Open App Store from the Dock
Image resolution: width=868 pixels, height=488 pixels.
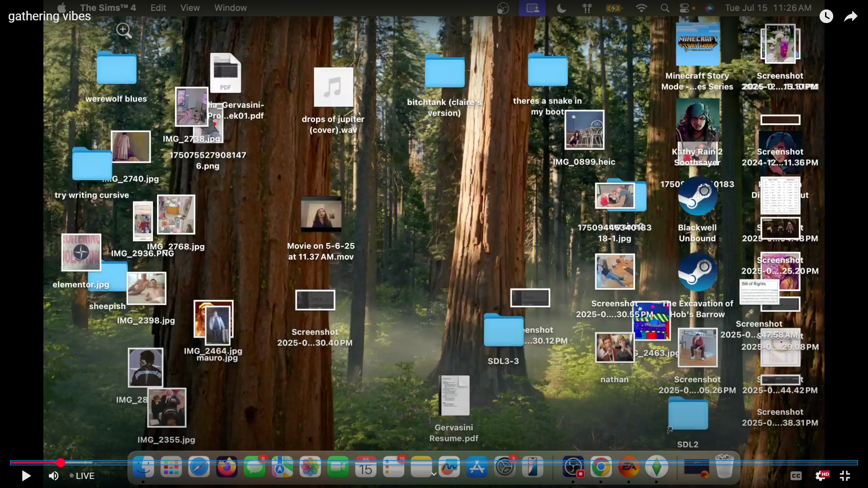coord(477,467)
